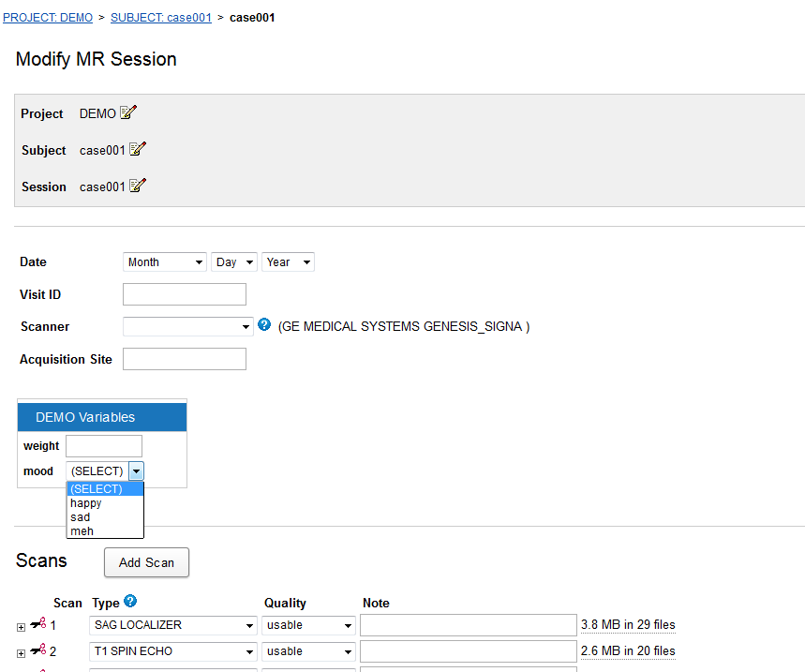Screen dimensions: 805x672
Task: Expand scan 1 row details
Action: [22, 626]
